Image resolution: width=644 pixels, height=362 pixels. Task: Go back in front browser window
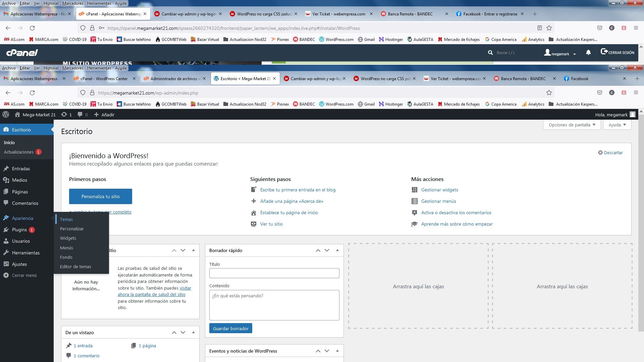pos(8,93)
